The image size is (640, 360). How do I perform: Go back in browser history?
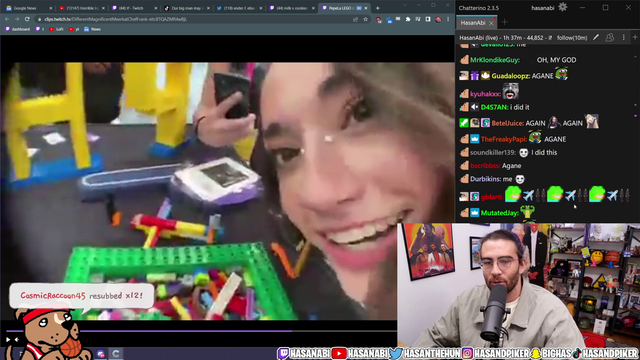(x=7, y=19)
